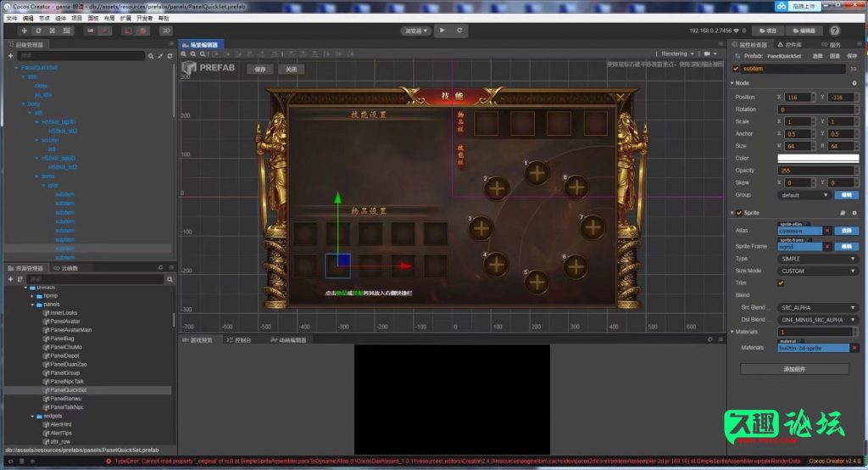Open the 项目 folder button

tap(769, 31)
